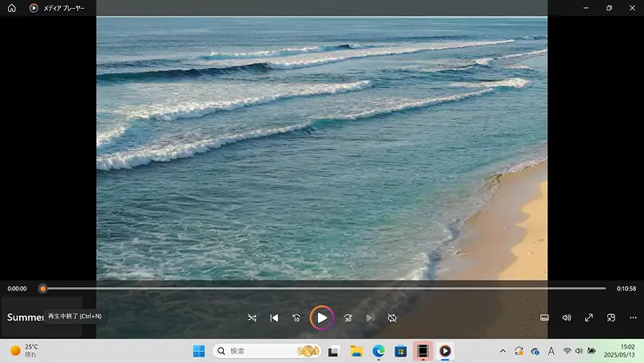Open subtitles and captions options
Screen dimensions: 644x363
point(544,318)
